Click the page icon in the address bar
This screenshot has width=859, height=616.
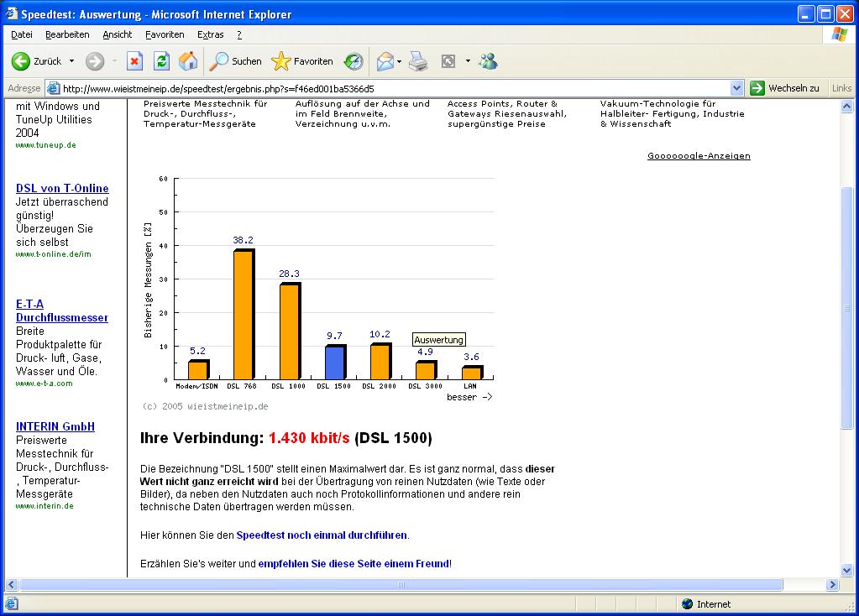[53, 88]
